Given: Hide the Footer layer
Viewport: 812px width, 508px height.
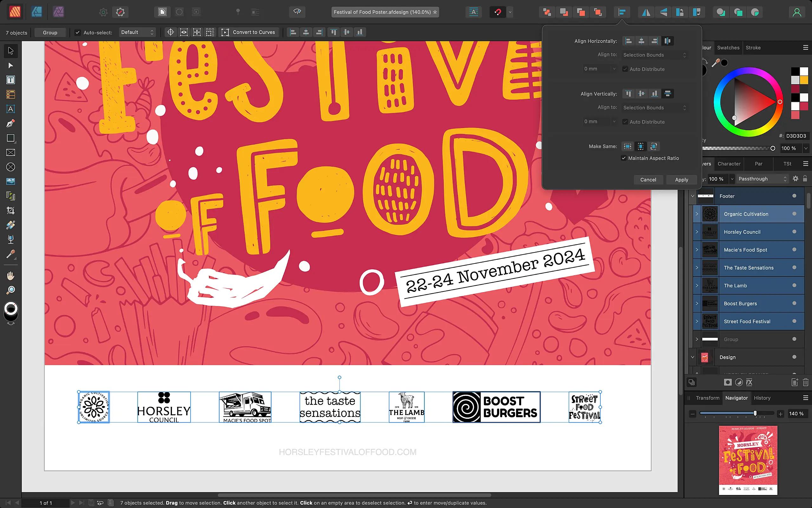Looking at the screenshot, I should [x=794, y=196].
